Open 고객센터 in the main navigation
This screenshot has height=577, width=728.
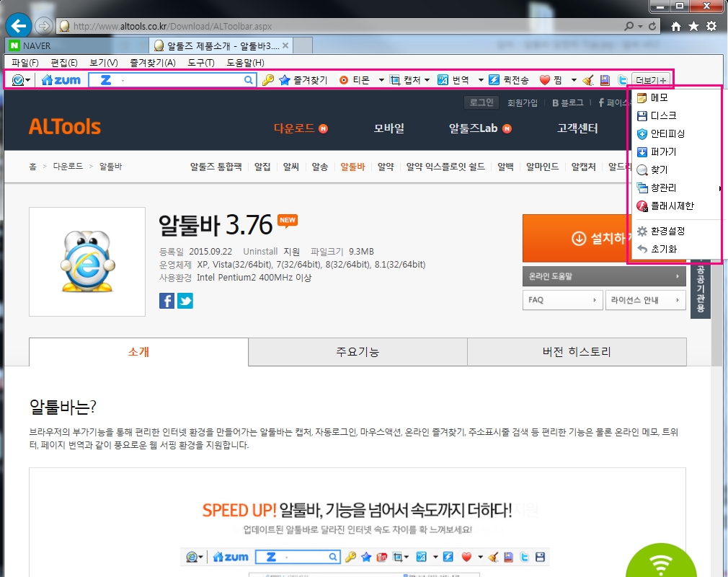tap(577, 128)
